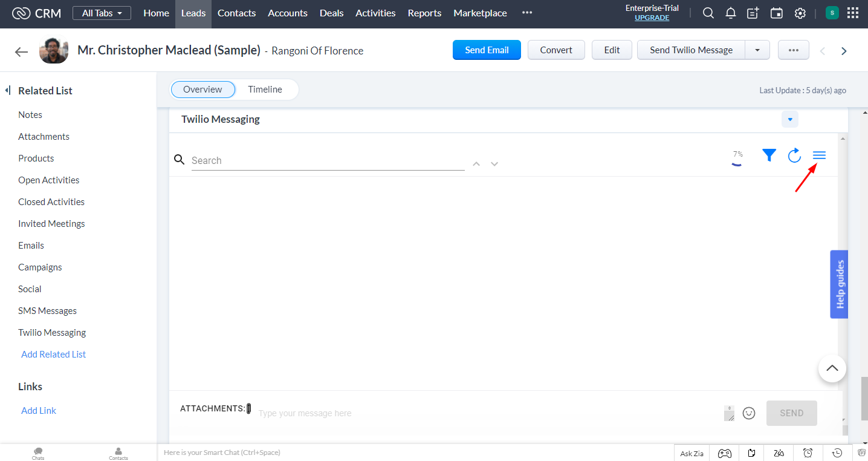The width and height of the screenshot is (868, 461).
Task: Open the emoji picker smiley
Action: (749, 413)
